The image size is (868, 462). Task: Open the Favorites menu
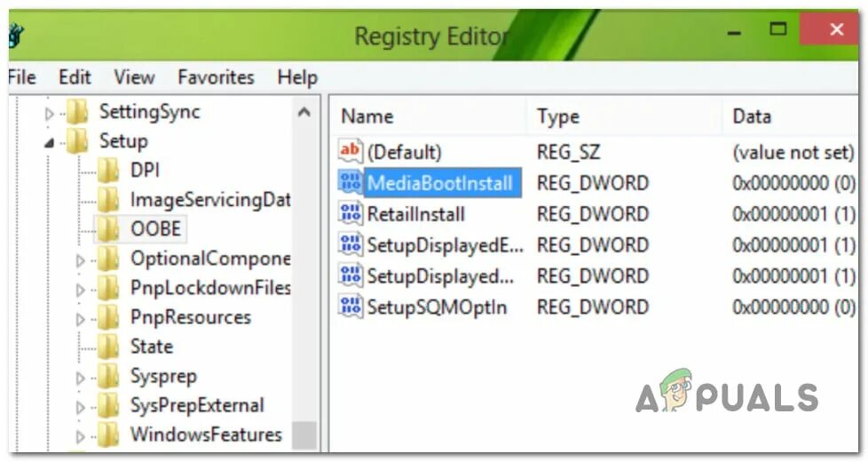coord(216,77)
